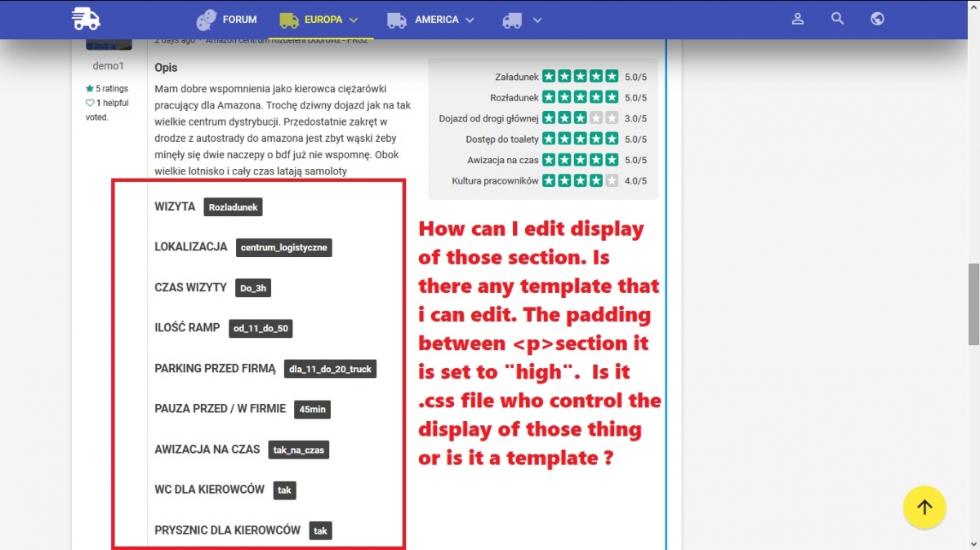Click the delivery truck site logo
Viewport: 980px width, 550px height.
click(x=85, y=19)
